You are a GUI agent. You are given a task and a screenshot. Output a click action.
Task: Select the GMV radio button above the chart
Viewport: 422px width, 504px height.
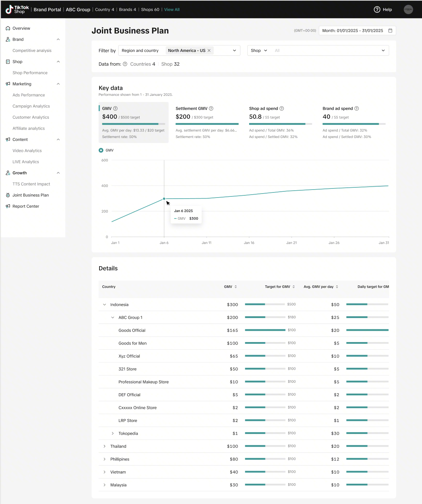[101, 150]
